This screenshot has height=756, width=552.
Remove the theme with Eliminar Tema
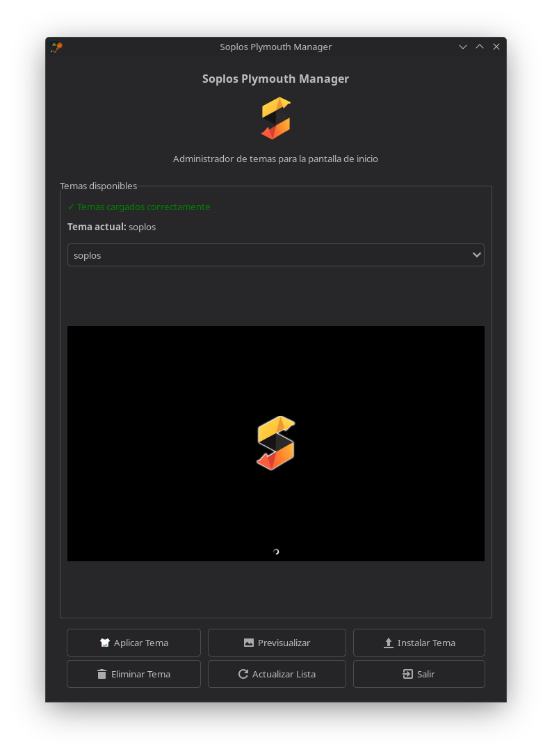click(133, 673)
